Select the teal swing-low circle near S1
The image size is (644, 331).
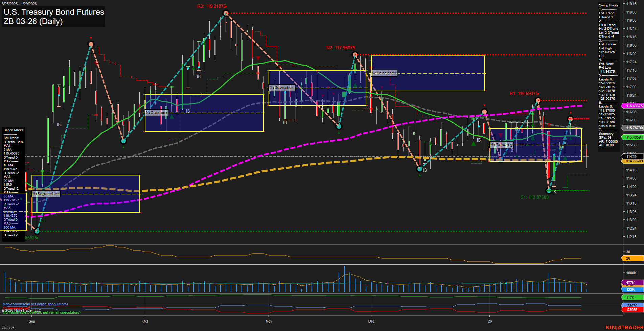click(549, 191)
